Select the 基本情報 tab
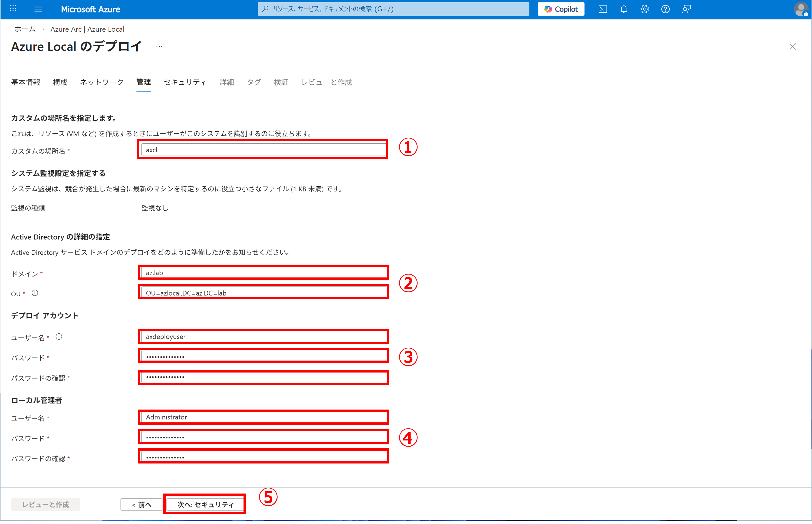 pos(26,82)
